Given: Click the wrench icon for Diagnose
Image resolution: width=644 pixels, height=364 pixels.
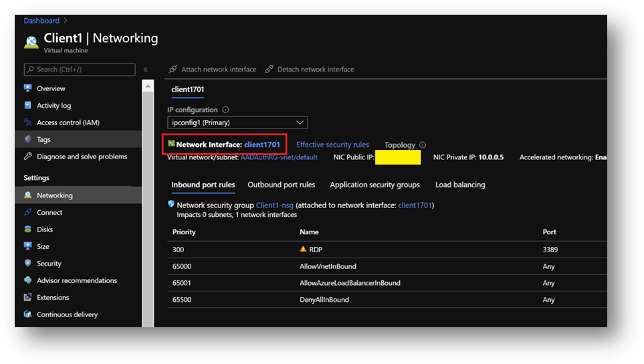Looking at the screenshot, I should (28, 156).
